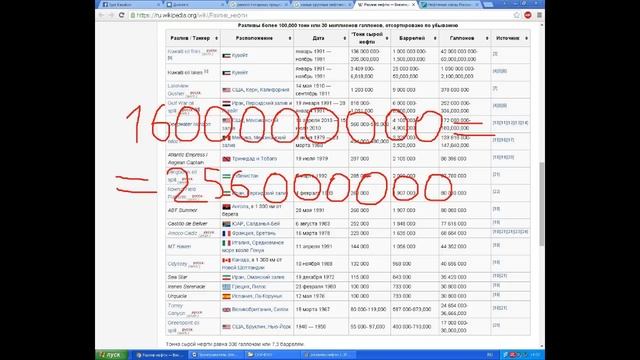Open the red AdBlock extension icon
Viewport: 640px width, 360px height.
528,15
